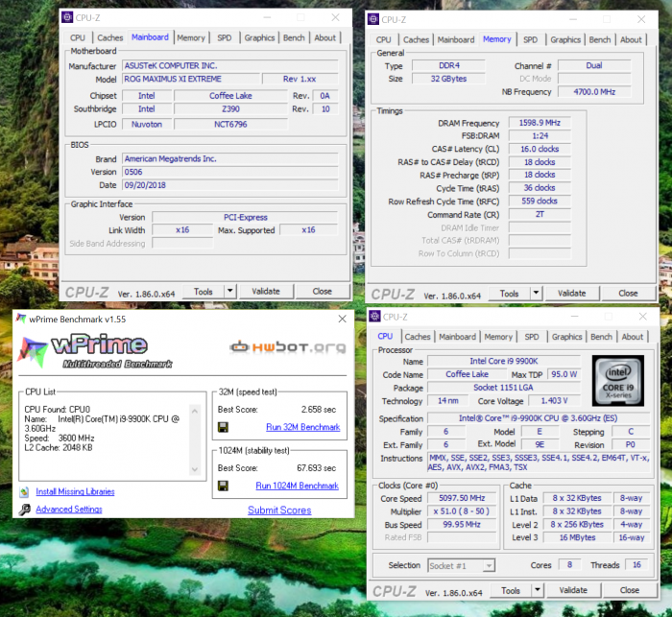Viewport: 672px width, 617px height.
Task: Click CPU-Z icon in Memory window title
Action: [x=373, y=19]
